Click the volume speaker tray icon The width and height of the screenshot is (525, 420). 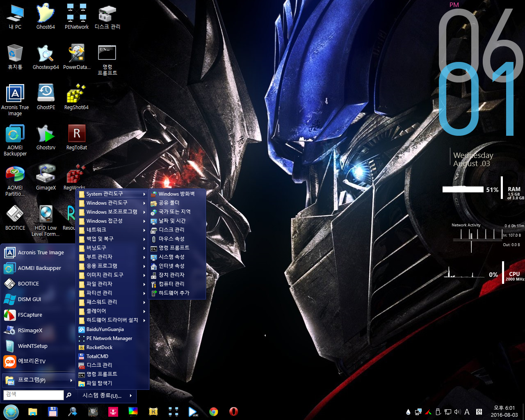tap(457, 412)
